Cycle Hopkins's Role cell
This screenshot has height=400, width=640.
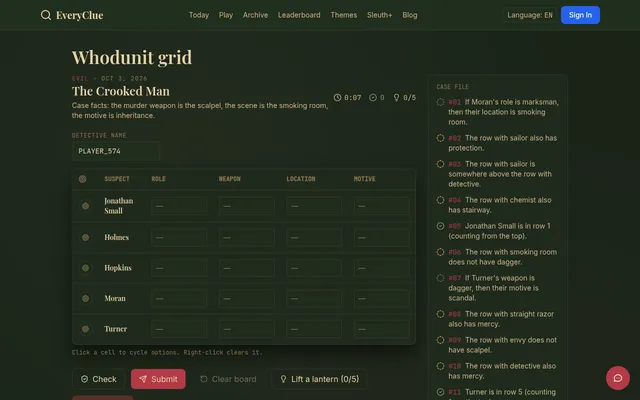pyautogui.click(x=179, y=268)
